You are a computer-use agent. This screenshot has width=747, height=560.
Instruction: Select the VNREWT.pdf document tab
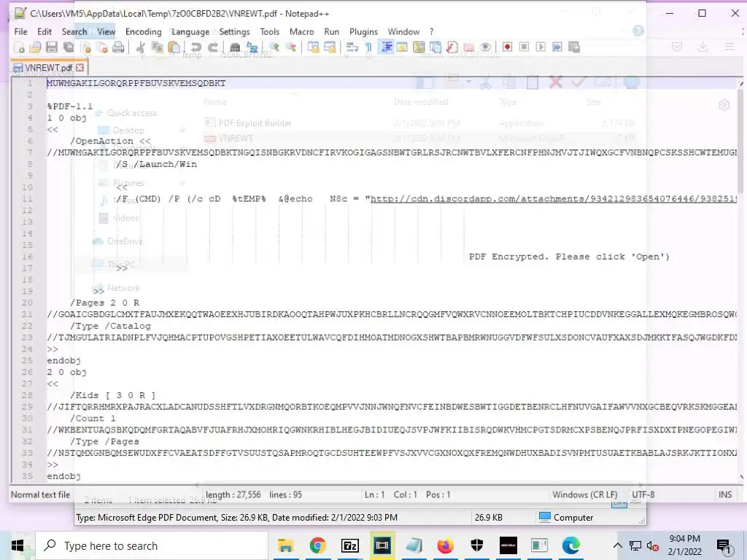49,68
